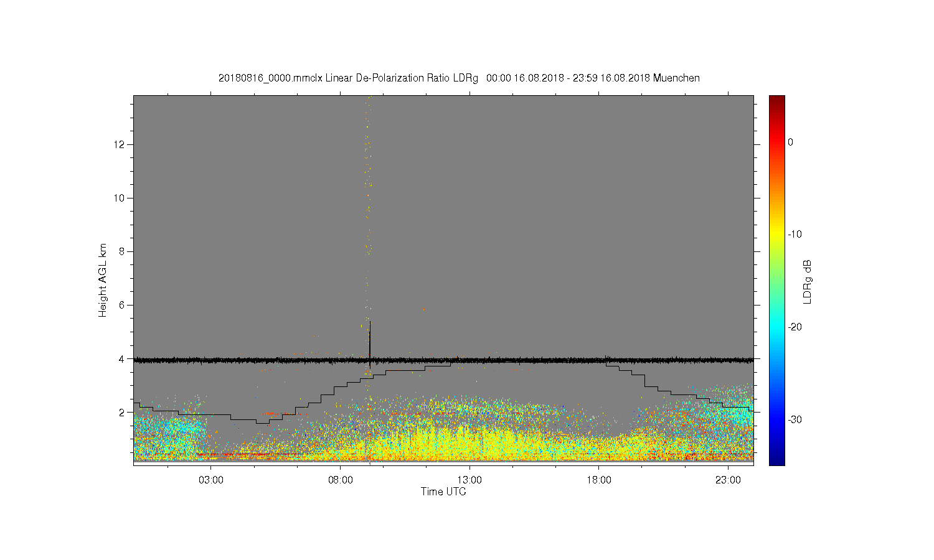This screenshot has width=934, height=560.
Task: Click the colorbar value '-10'
Action: click(795, 235)
